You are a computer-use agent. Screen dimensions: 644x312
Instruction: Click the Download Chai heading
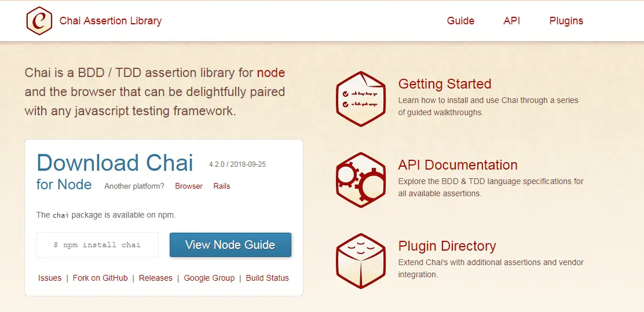click(115, 163)
